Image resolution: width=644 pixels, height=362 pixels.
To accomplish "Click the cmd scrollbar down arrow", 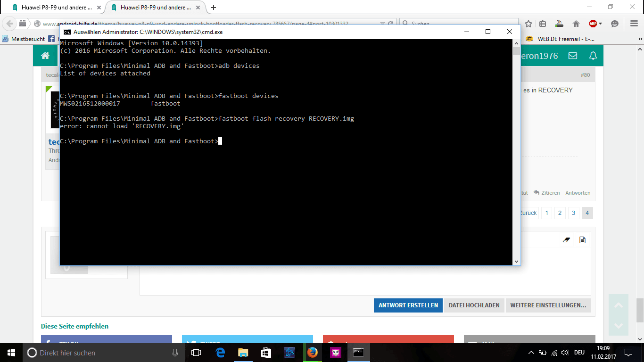I will click(x=517, y=261).
